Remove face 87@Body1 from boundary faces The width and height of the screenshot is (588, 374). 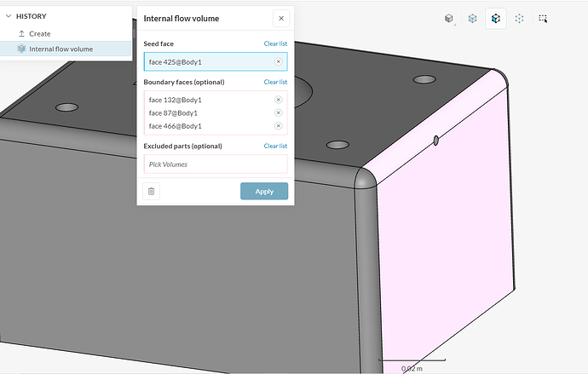[279, 112]
